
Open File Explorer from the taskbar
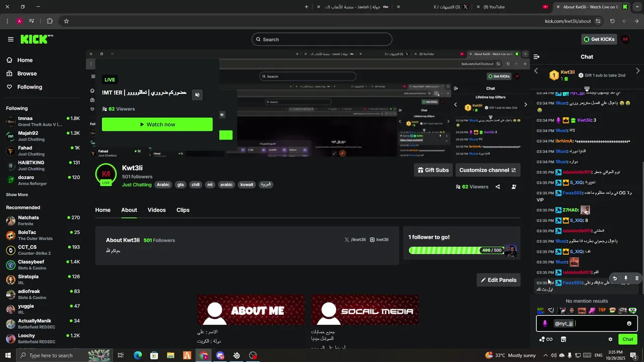[170, 355]
